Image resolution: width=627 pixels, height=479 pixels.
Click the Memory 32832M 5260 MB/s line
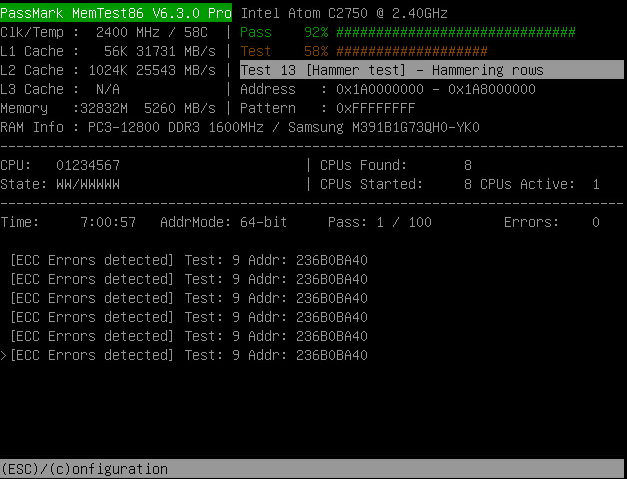108,108
